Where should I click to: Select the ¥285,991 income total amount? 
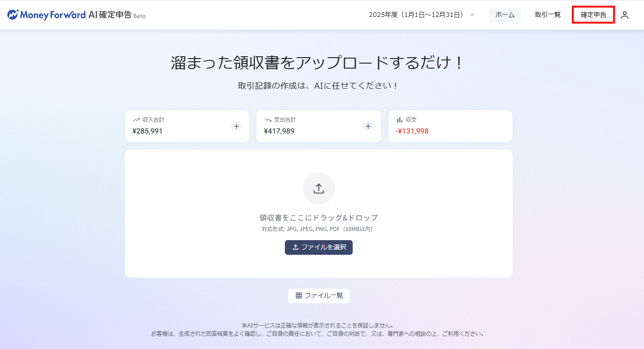(147, 131)
